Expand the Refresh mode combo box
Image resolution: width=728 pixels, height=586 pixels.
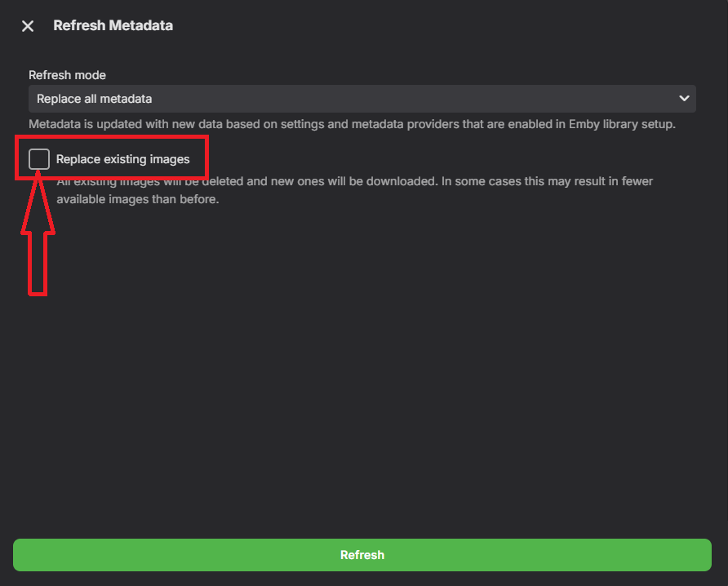362,99
